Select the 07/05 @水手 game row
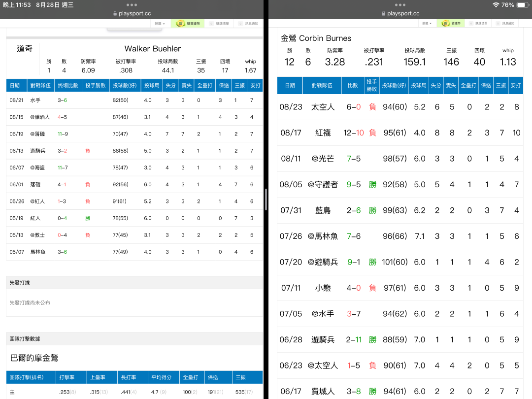The image size is (532, 399). [400, 314]
